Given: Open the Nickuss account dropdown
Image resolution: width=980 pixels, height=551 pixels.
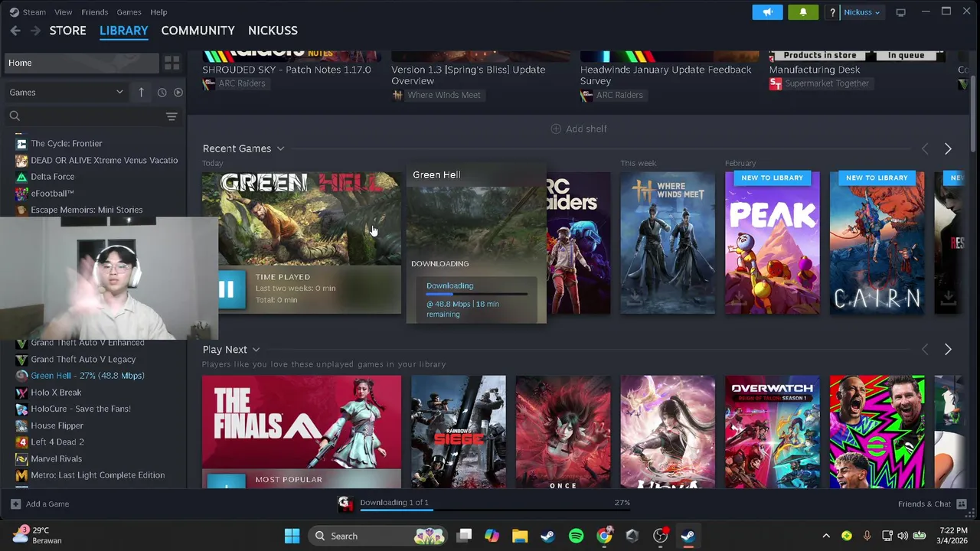Looking at the screenshot, I should (861, 12).
